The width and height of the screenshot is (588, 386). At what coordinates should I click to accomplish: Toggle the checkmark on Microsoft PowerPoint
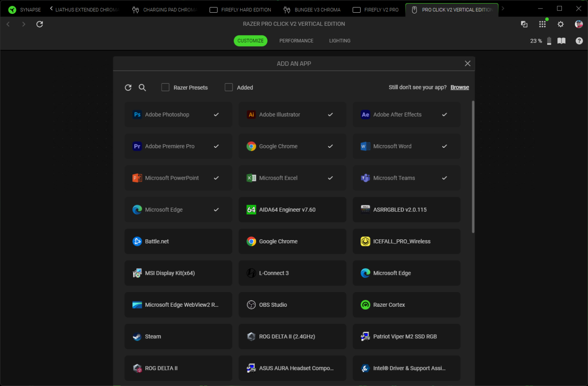216,178
